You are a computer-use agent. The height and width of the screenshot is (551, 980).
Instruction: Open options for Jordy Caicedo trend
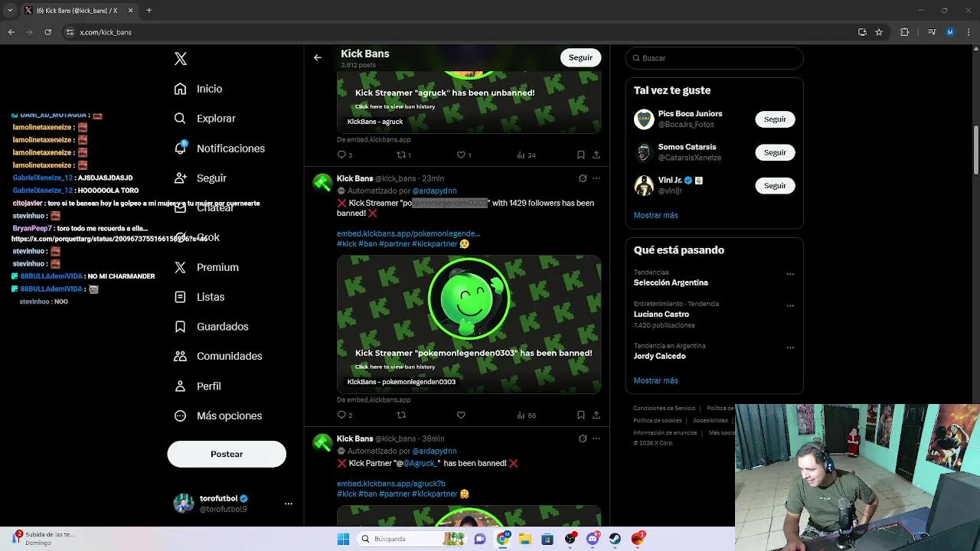[x=790, y=347]
